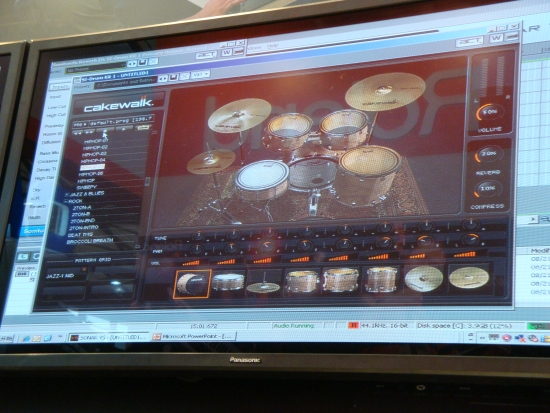Click the play pattern button
This screenshot has width=550, height=413.
[124, 129]
